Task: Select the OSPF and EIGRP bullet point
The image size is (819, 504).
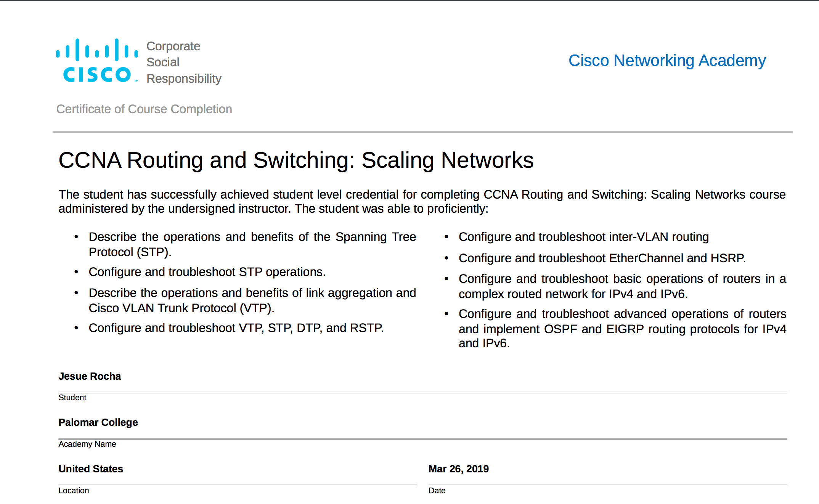Action: pyautogui.click(x=621, y=328)
